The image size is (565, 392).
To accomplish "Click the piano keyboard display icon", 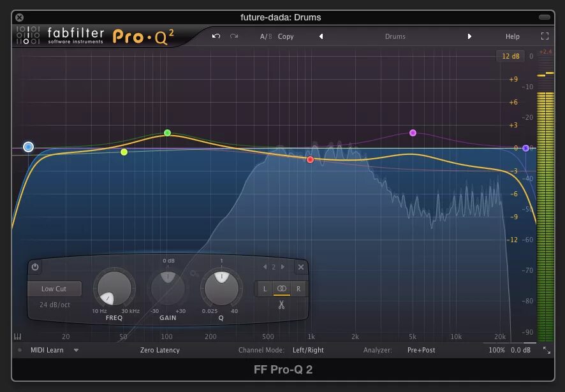I will [x=18, y=336].
